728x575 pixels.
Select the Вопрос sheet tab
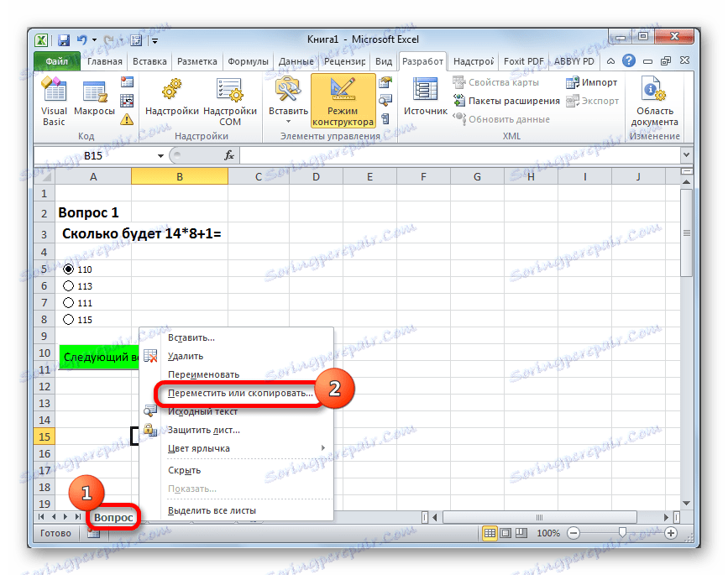[x=113, y=517]
